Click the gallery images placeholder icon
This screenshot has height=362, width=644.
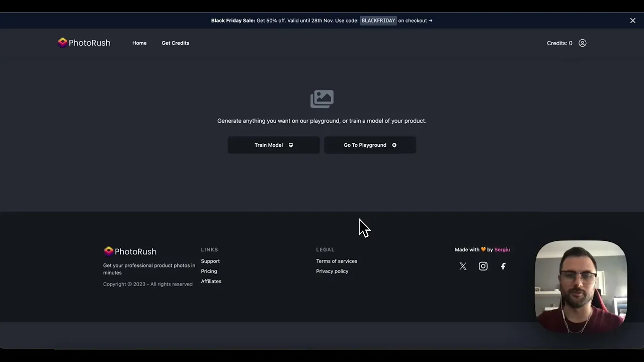(322, 99)
